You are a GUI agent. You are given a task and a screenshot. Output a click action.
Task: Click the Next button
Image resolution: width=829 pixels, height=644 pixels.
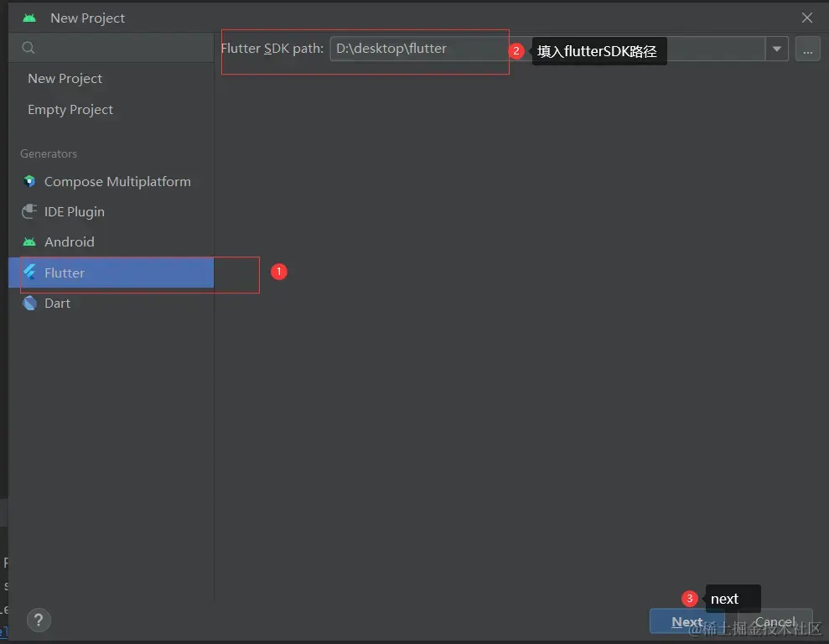[687, 621]
